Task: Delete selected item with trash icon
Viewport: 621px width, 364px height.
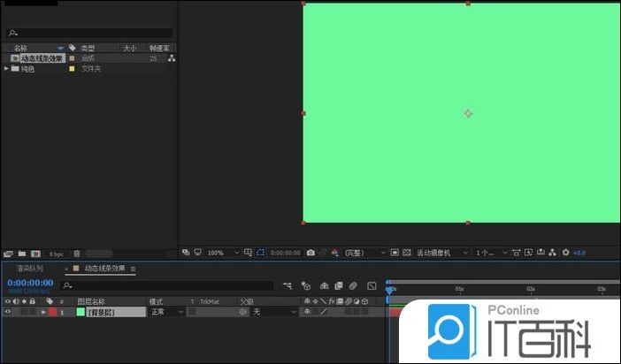Action: click(x=77, y=254)
